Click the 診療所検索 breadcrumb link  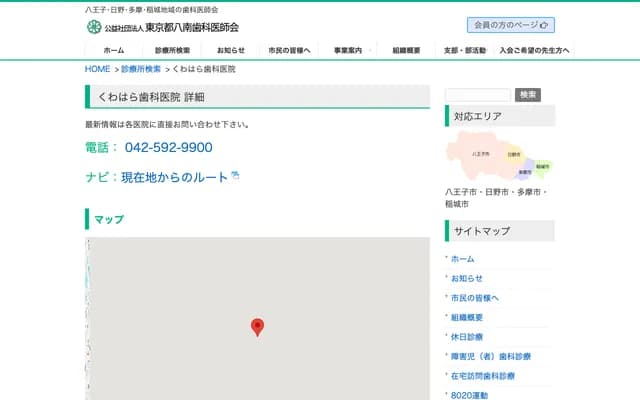141,70
